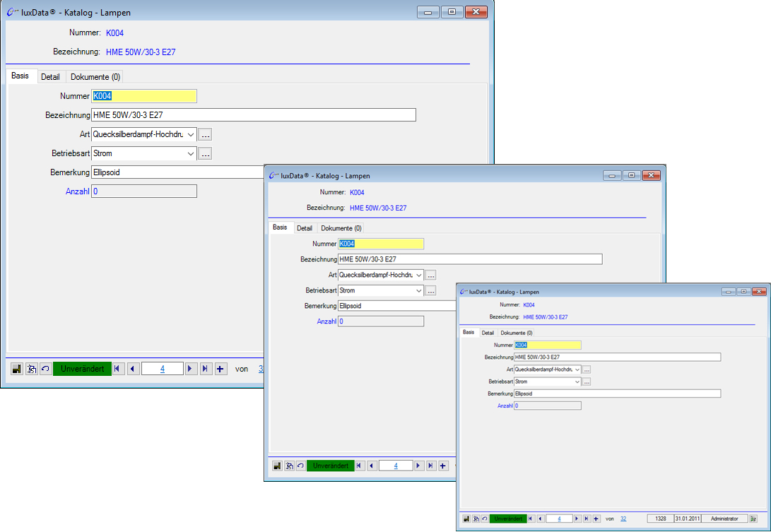Open Dokumente (0) tab in the middle window
771x532 pixels.
(341, 228)
